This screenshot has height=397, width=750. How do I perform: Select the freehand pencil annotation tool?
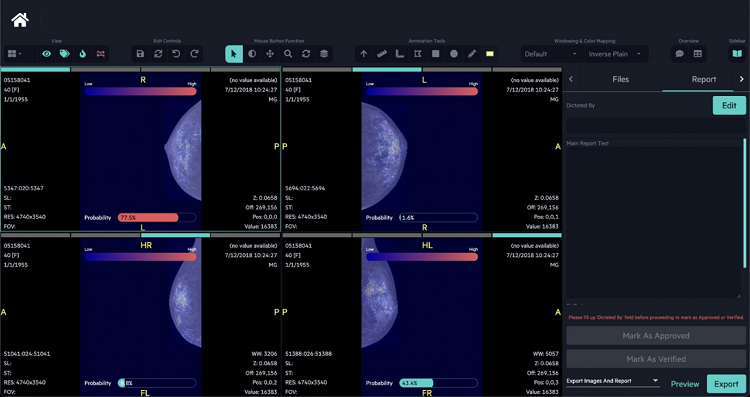click(472, 54)
